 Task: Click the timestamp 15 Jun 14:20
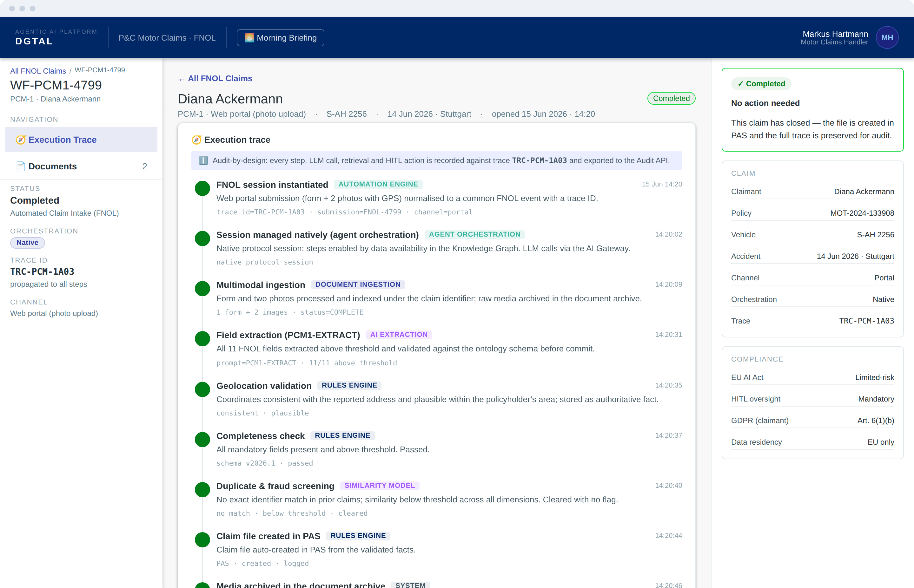click(662, 184)
